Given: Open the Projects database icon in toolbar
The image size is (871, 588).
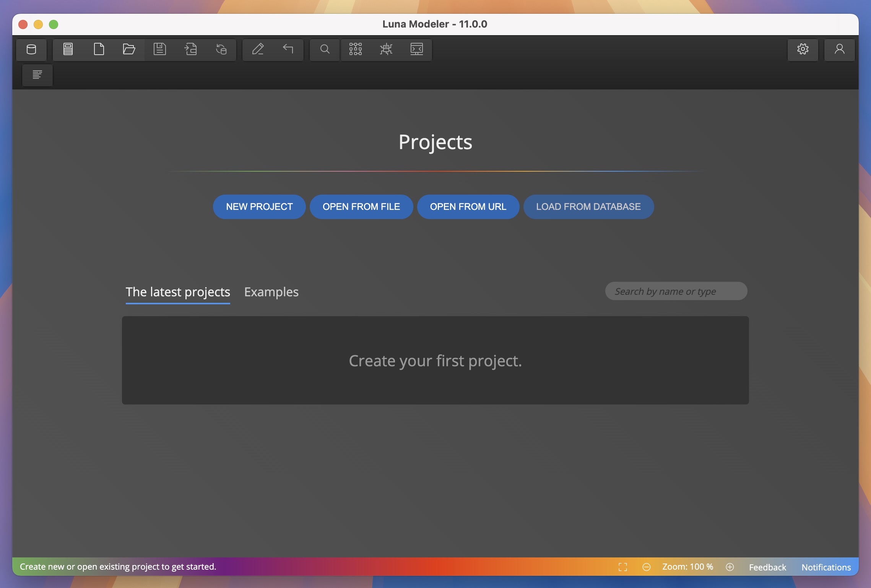Looking at the screenshot, I should (x=31, y=50).
